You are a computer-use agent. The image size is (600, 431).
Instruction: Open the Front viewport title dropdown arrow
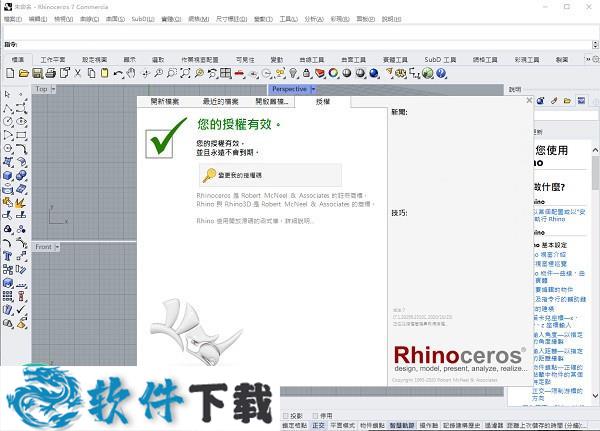click(57, 247)
